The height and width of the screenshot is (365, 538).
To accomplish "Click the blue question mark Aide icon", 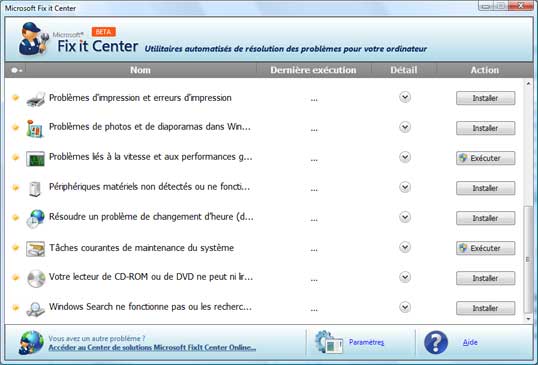I will click(436, 342).
